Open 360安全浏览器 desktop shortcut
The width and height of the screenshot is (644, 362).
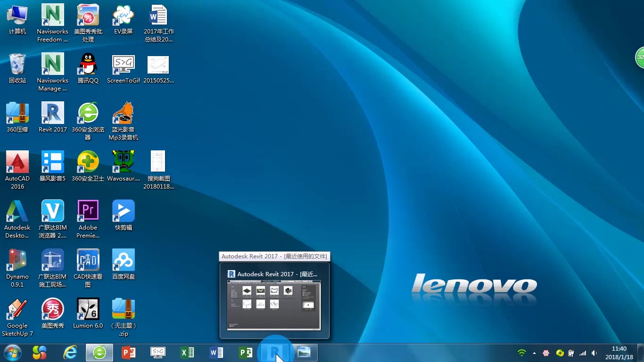88,121
